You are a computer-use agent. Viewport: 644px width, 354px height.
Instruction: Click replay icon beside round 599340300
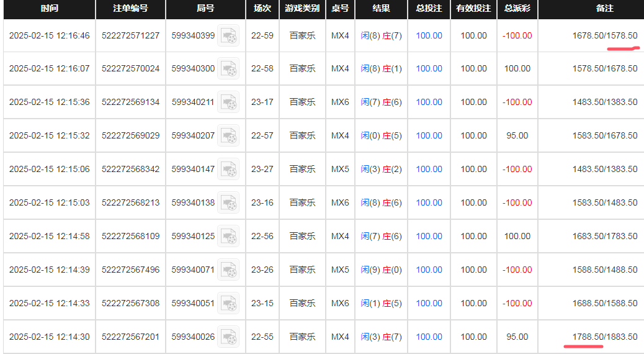point(228,69)
